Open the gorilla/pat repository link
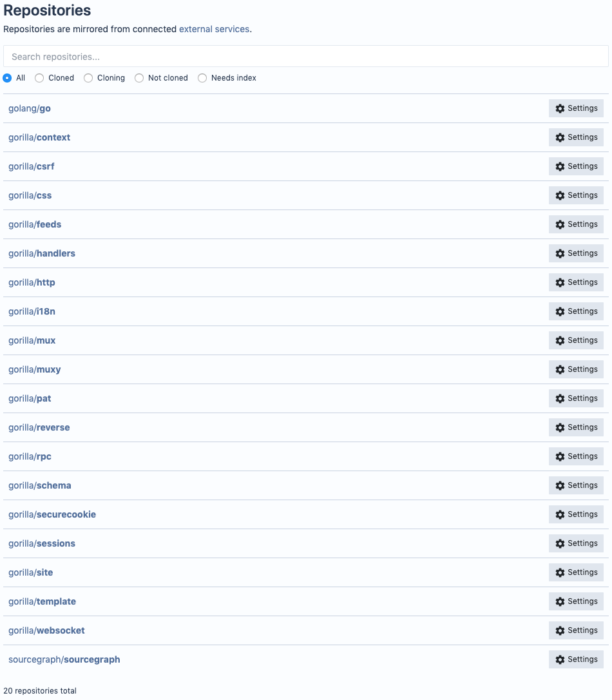The height and width of the screenshot is (700, 612). coord(30,398)
